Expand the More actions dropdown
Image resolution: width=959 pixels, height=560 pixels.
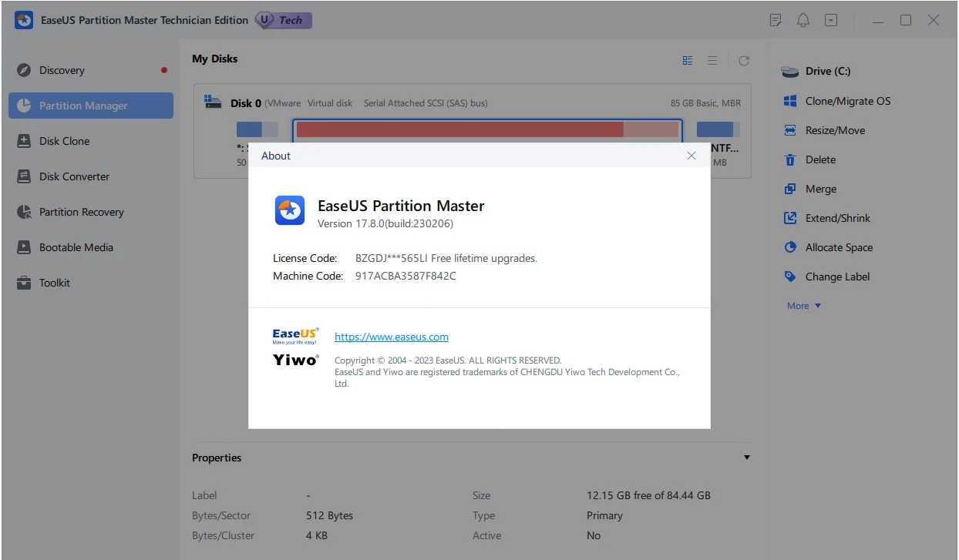(804, 306)
